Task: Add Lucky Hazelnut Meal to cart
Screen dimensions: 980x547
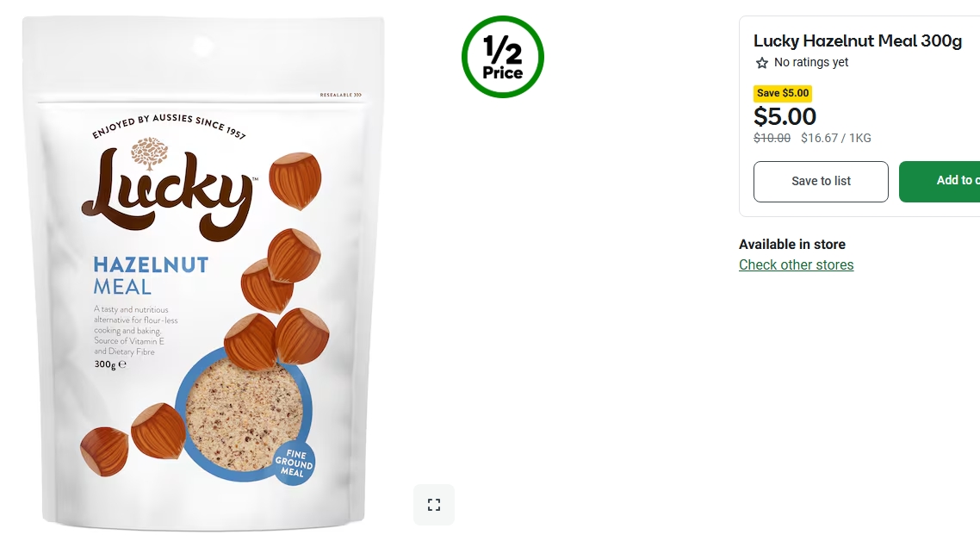Action: click(940, 181)
